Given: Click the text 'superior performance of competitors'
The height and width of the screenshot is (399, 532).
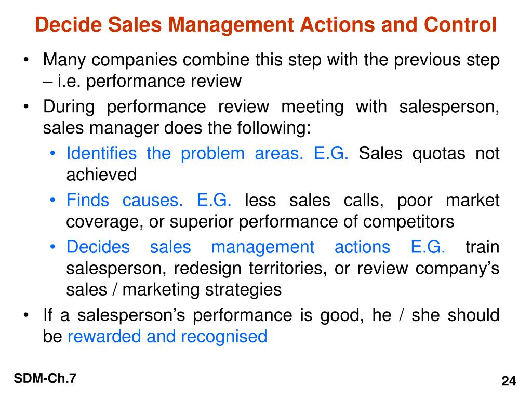Looking at the screenshot, I should (312, 222).
